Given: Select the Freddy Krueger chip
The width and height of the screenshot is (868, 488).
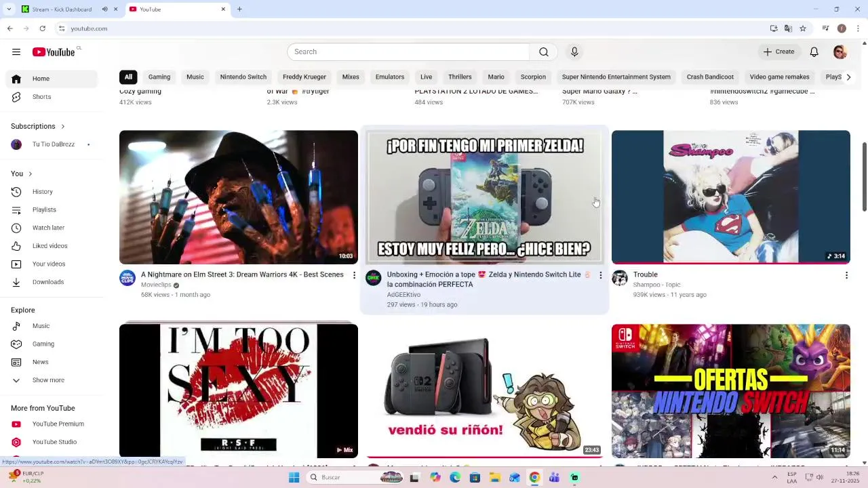Looking at the screenshot, I should coord(304,77).
